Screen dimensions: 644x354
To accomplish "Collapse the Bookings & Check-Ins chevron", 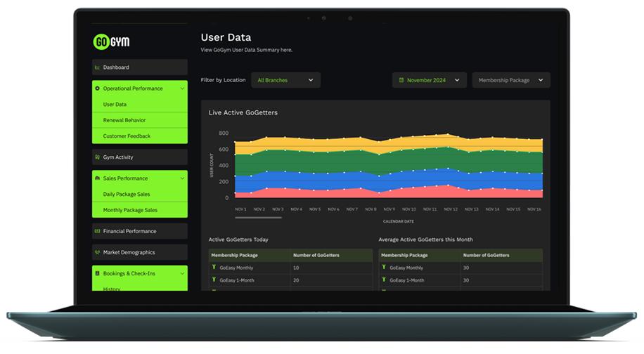I will [182, 274].
